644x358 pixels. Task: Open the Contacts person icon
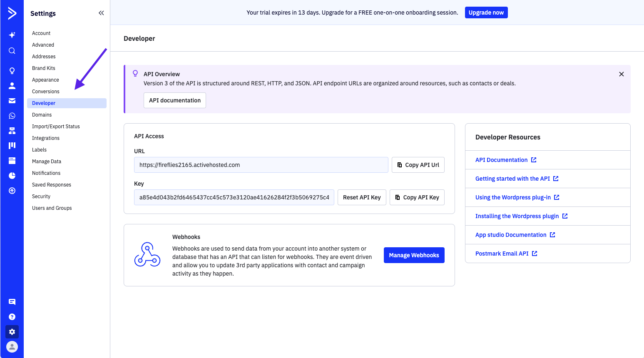12,86
